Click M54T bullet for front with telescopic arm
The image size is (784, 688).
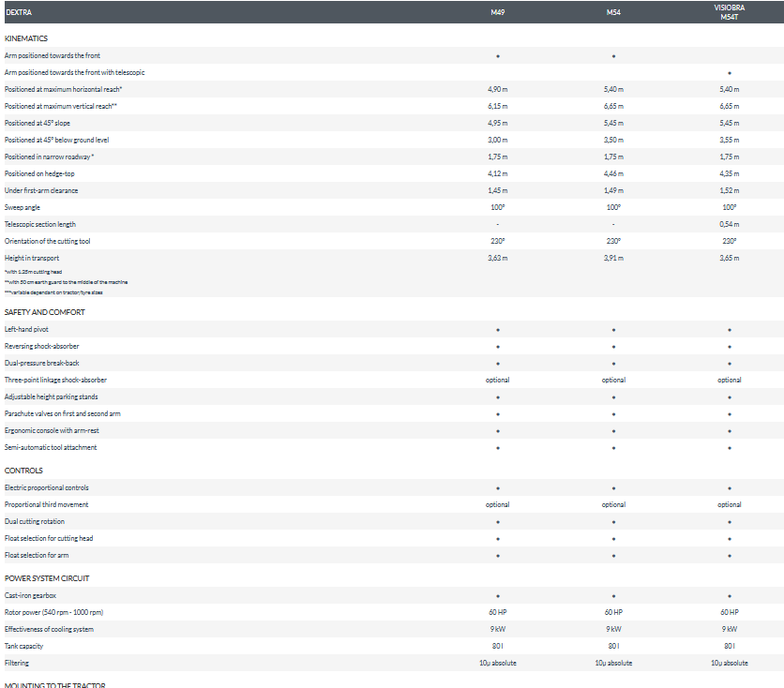729,73
